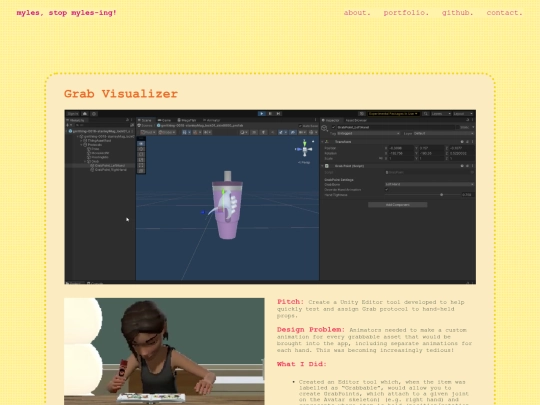The image size is (540, 405).
Task: Switch to the Animator tab
Action: (x=211, y=120)
